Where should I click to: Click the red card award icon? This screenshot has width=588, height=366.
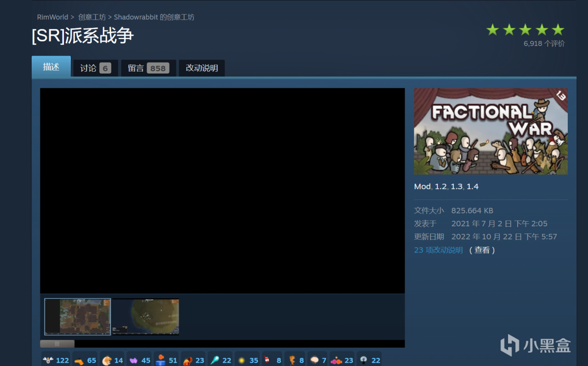point(267,360)
